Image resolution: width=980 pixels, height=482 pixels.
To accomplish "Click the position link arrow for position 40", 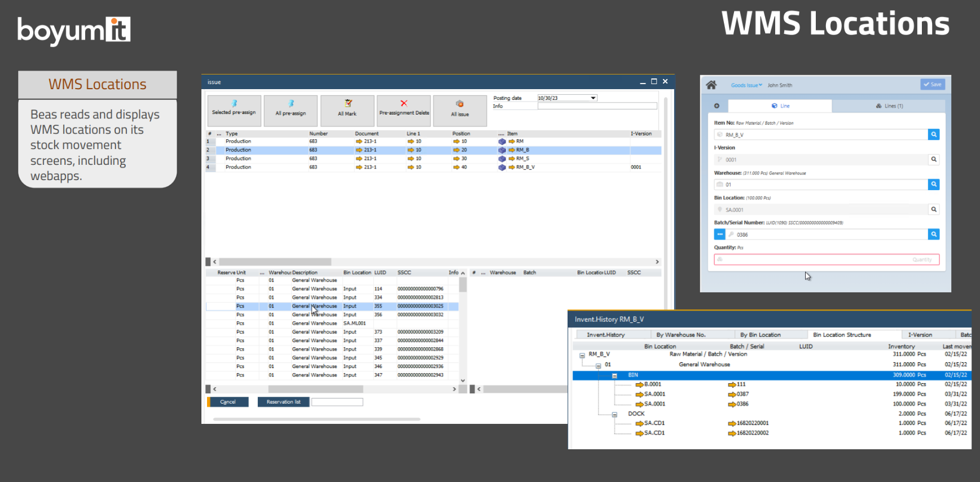I will click(x=456, y=167).
